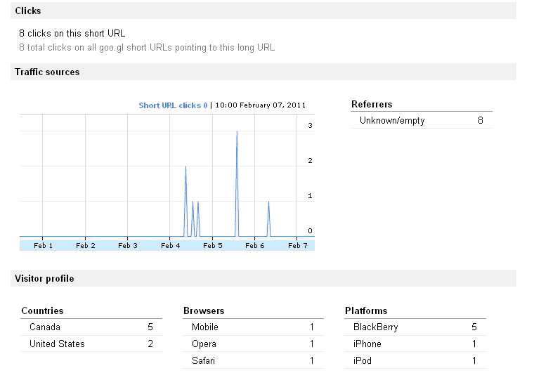The width and height of the screenshot is (541, 392).
Task: Select the Feb 7 label on chart axis
Action: 297,245
